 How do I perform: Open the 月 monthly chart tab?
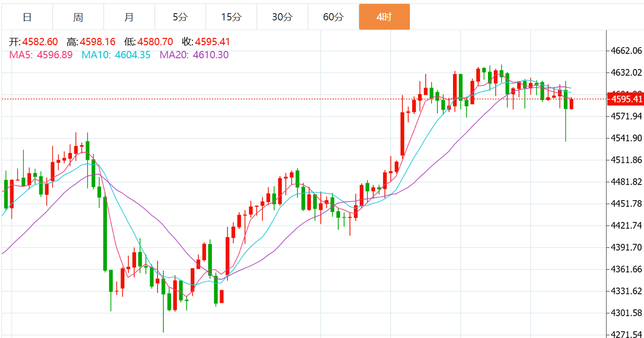pos(129,17)
